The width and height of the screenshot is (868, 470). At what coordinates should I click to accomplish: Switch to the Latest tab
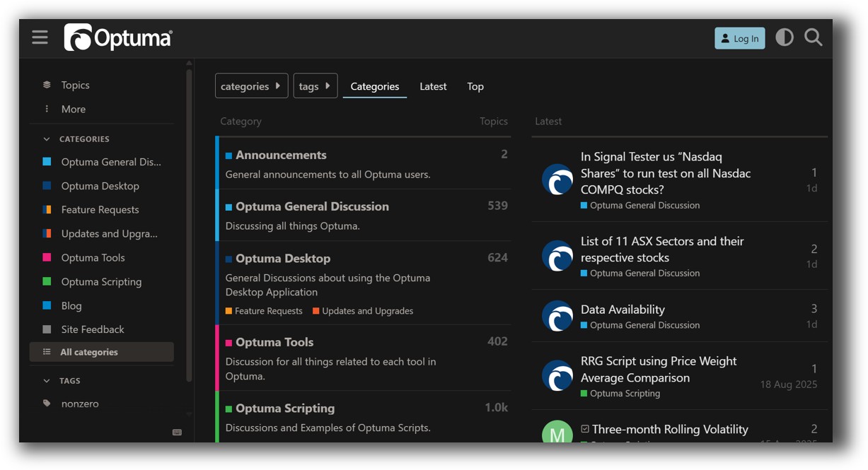click(433, 86)
